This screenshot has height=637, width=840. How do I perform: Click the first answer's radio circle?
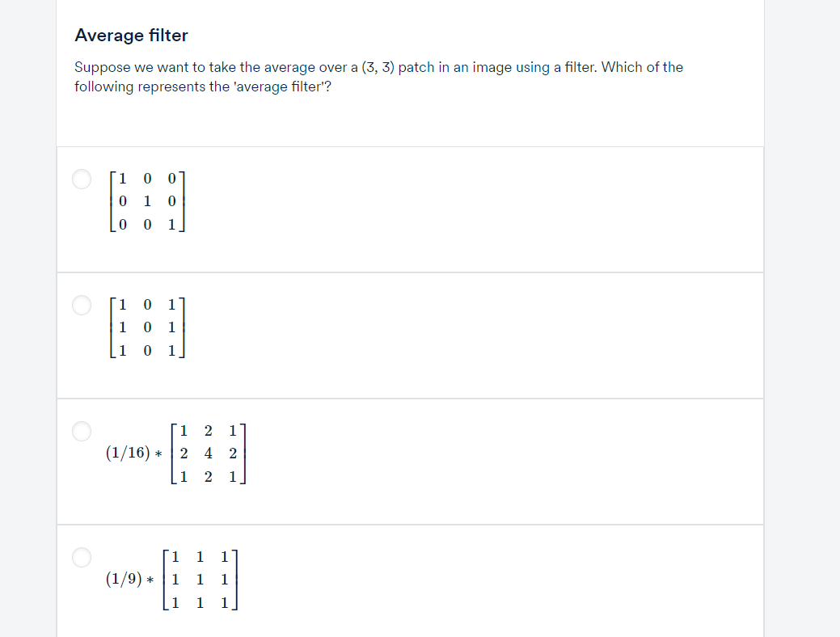tap(82, 179)
